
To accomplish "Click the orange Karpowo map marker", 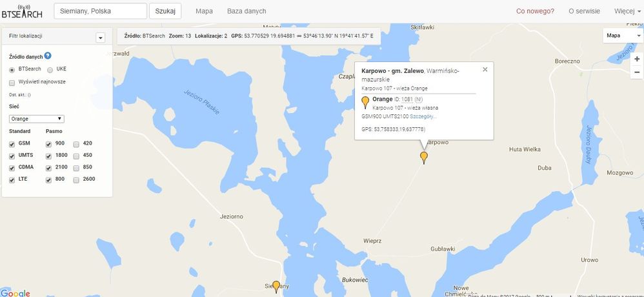I will coord(424,158).
